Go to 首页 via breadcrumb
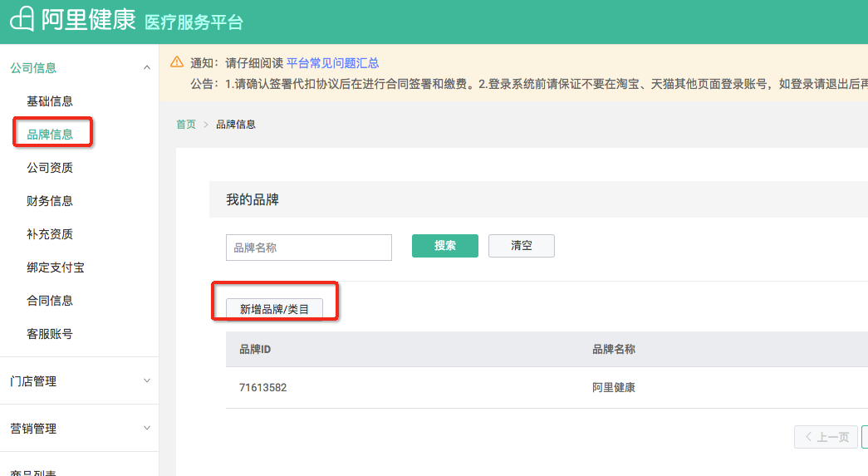Viewport: 868px width, 476px height. pos(186,124)
